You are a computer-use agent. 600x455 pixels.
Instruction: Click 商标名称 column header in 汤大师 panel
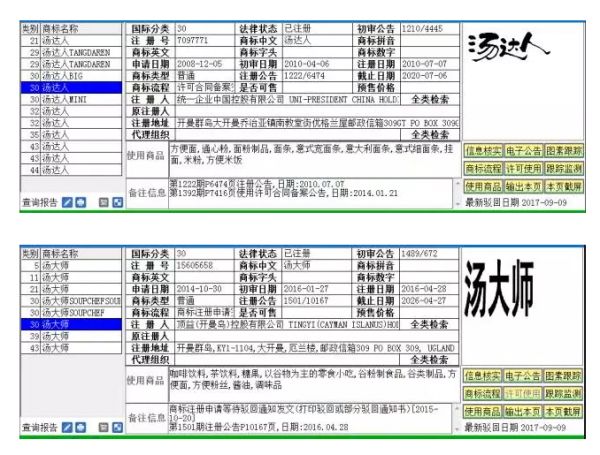click(x=81, y=254)
